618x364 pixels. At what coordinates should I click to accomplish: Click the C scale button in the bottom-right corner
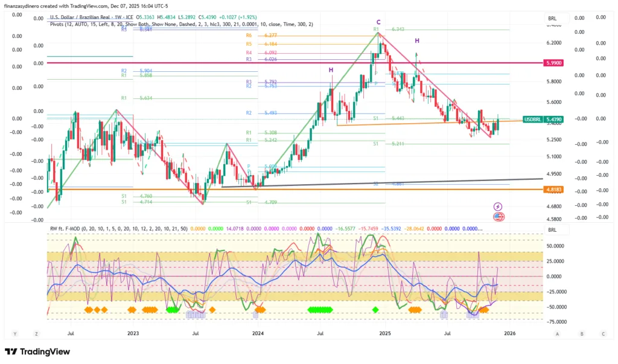coord(603,333)
